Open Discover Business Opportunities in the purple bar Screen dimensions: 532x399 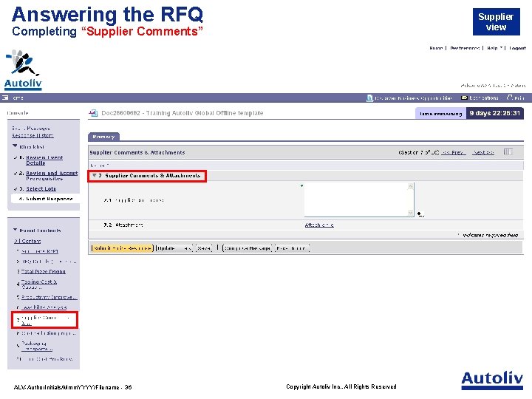pos(413,98)
